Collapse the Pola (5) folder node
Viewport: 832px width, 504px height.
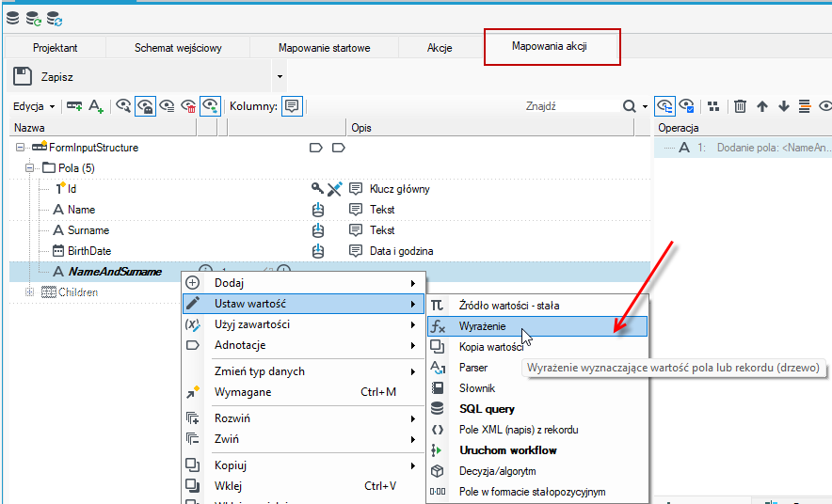click(x=30, y=168)
